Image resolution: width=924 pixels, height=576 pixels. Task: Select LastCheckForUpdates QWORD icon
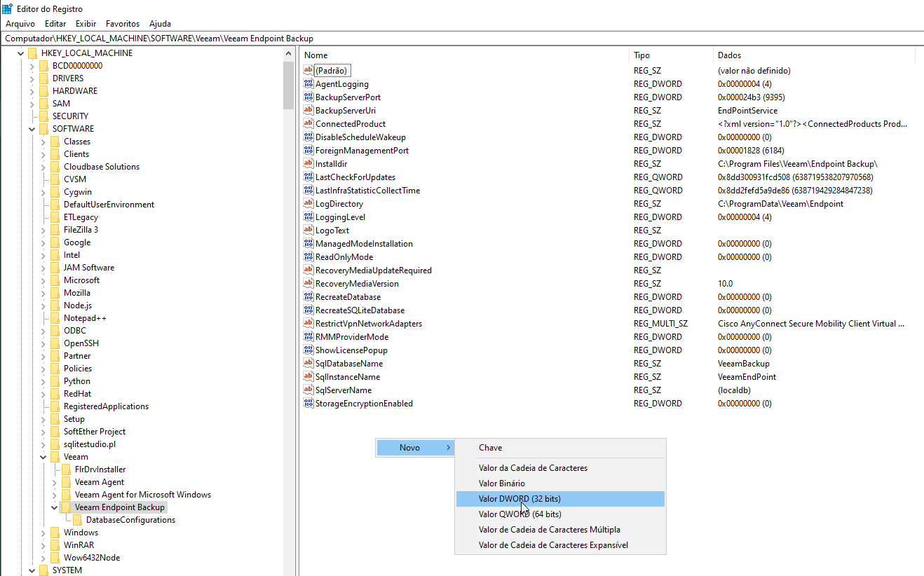308,177
